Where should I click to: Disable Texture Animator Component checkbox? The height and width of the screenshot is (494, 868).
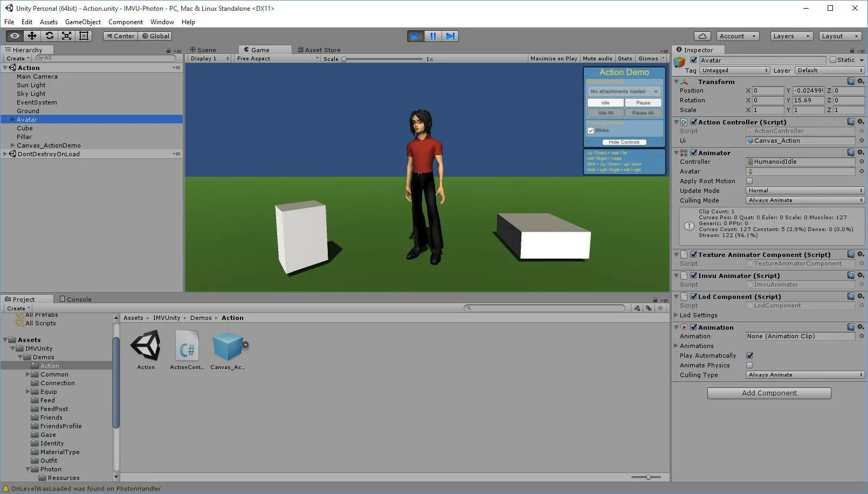coord(694,254)
